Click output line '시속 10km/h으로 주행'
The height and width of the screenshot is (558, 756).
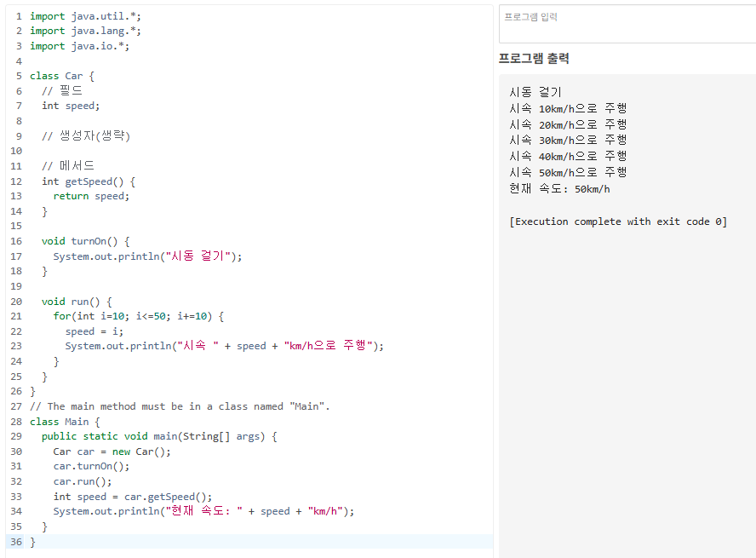click(568, 108)
